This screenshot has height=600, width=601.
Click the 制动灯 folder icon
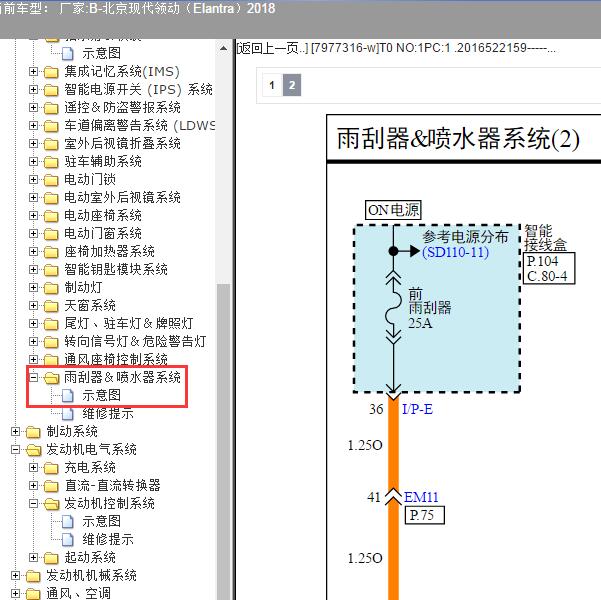(x=51, y=288)
